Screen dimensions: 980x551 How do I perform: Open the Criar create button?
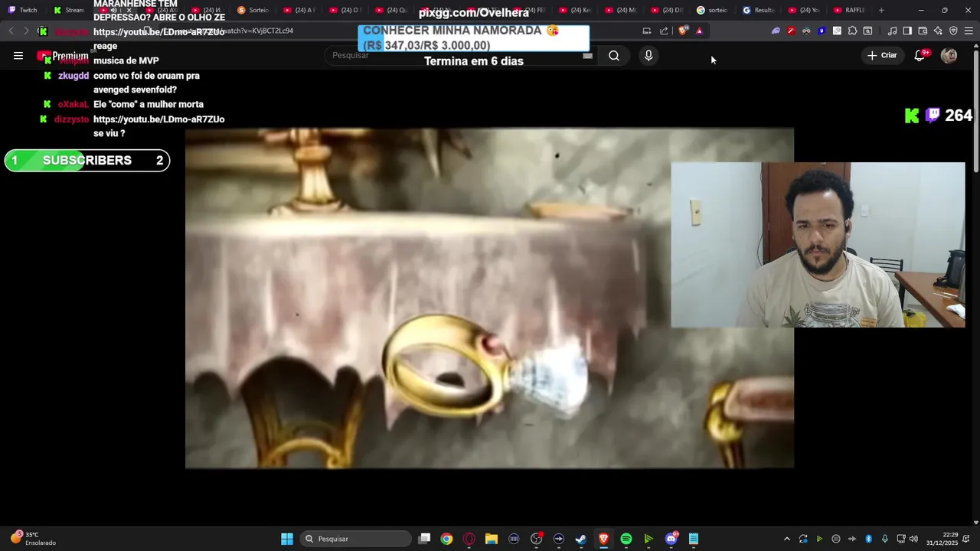pyautogui.click(x=882, y=55)
